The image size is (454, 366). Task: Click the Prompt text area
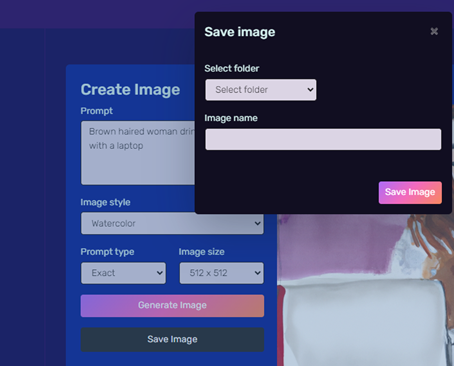point(138,153)
